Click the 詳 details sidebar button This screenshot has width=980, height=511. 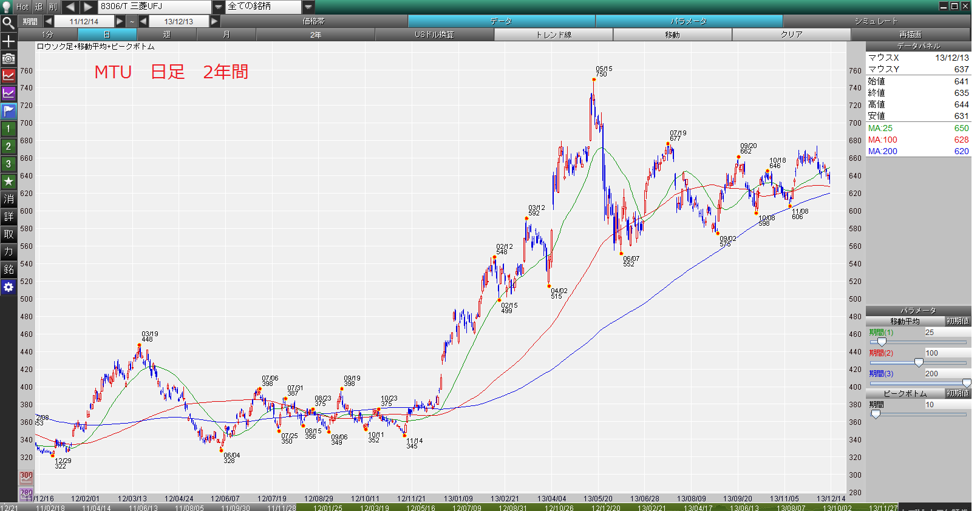(9, 217)
